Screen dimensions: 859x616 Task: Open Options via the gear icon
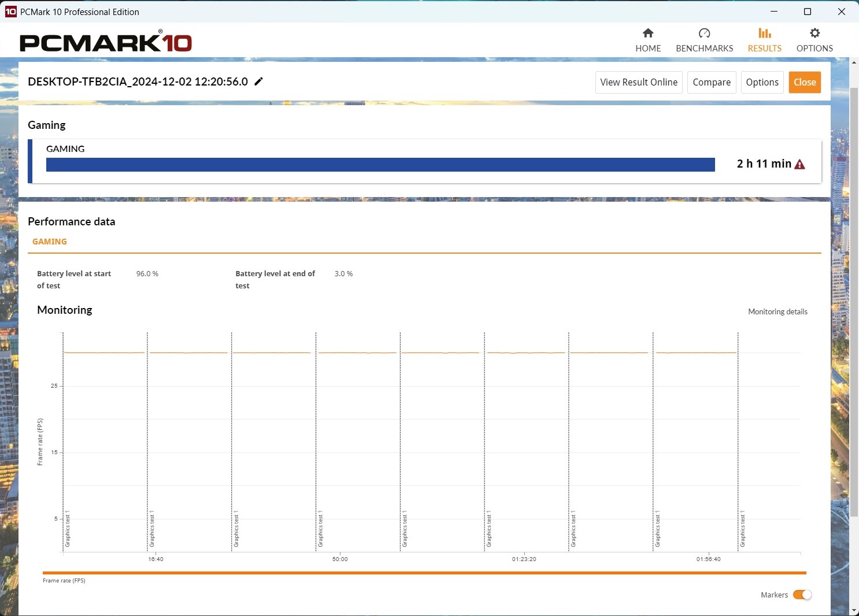(x=814, y=34)
